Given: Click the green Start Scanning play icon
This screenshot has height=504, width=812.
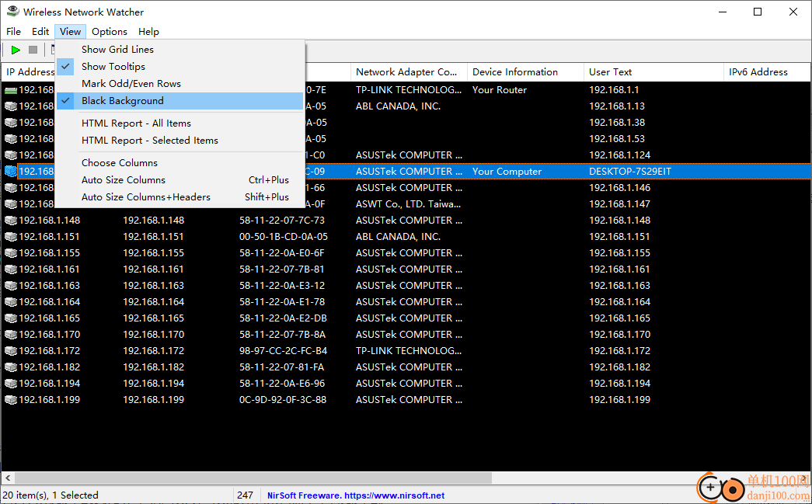Looking at the screenshot, I should (16, 50).
